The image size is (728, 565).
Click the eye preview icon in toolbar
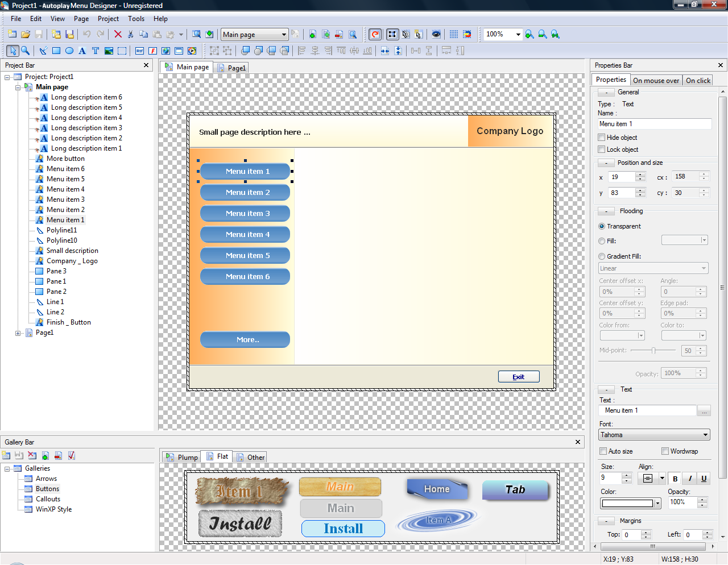436,34
